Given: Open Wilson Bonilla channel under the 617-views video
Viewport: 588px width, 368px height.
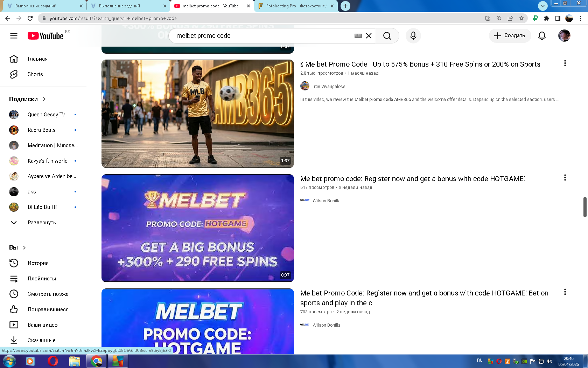Looking at the screenshot, I should coord(326,201).
